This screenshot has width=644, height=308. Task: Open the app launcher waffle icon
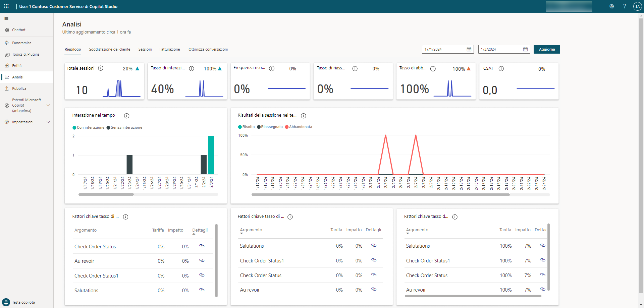click(x=6, y=6)
